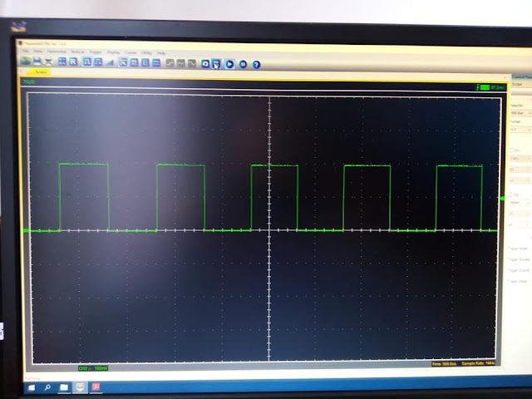Click the second cursor measurement toolbar icon
The width and height of the screenshot is (532, 399).
[135, 63]
